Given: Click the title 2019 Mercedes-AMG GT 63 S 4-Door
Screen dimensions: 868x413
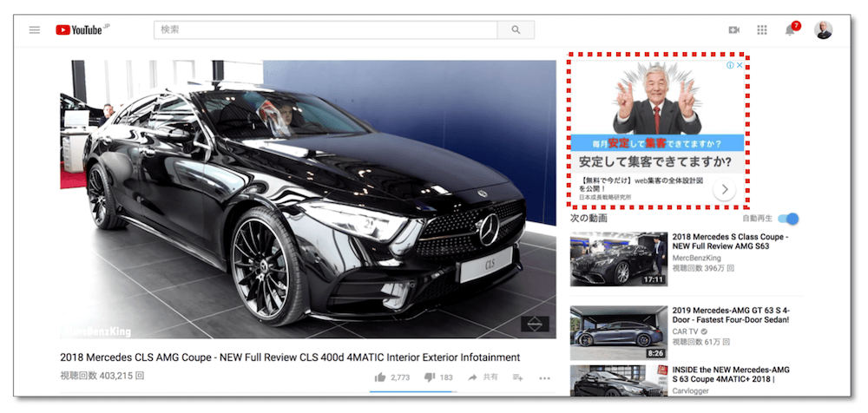Looking at the screenshot, I should 731,315.
